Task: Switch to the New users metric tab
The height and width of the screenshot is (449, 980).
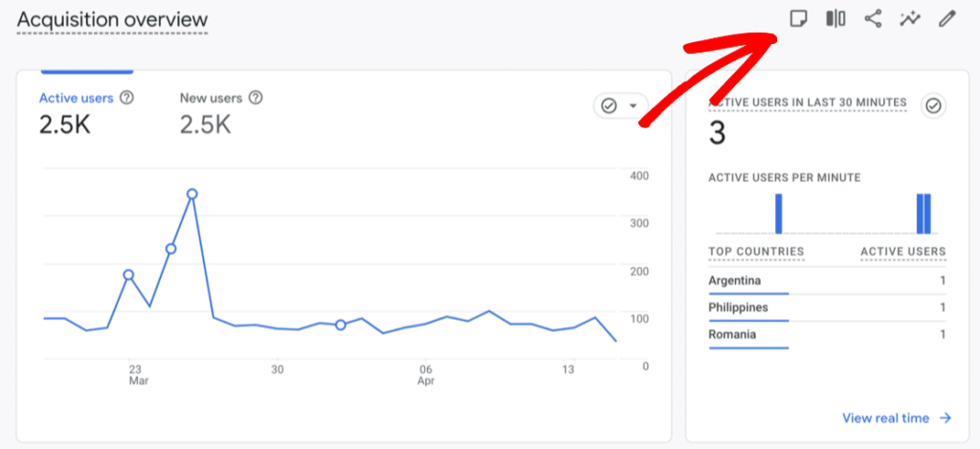Action: 212,98
